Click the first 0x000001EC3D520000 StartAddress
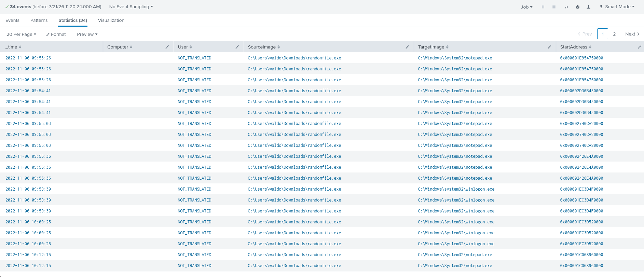This screenshot has height=277, width=644. [581, 222]
